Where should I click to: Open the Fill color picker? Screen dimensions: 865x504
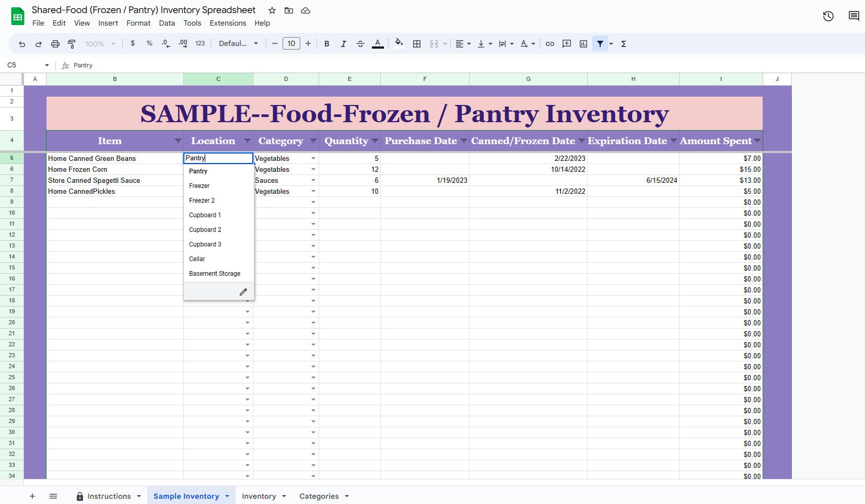(399, 44)
